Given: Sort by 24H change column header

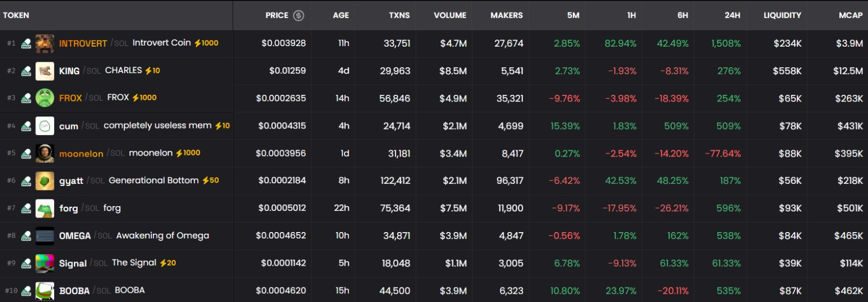Looking at the screenshot, I should (732, 15).
